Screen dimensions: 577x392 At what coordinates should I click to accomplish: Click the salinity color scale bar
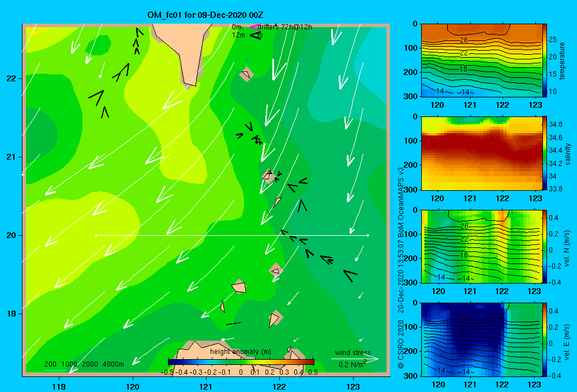tap(545, 153)
